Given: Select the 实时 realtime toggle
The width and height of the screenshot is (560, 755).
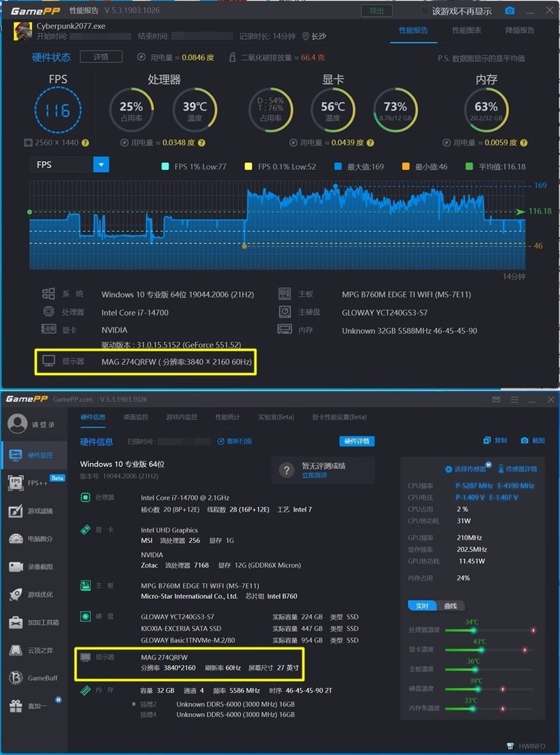Looking at the screenshot, I should tap(422, 606).
